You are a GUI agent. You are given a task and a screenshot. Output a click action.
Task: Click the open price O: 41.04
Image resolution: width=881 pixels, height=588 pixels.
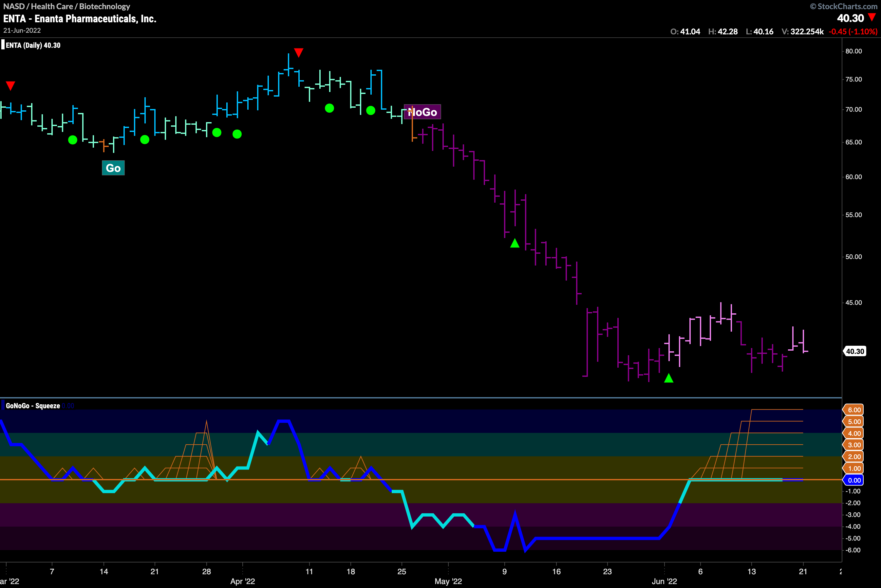(685, 31)
